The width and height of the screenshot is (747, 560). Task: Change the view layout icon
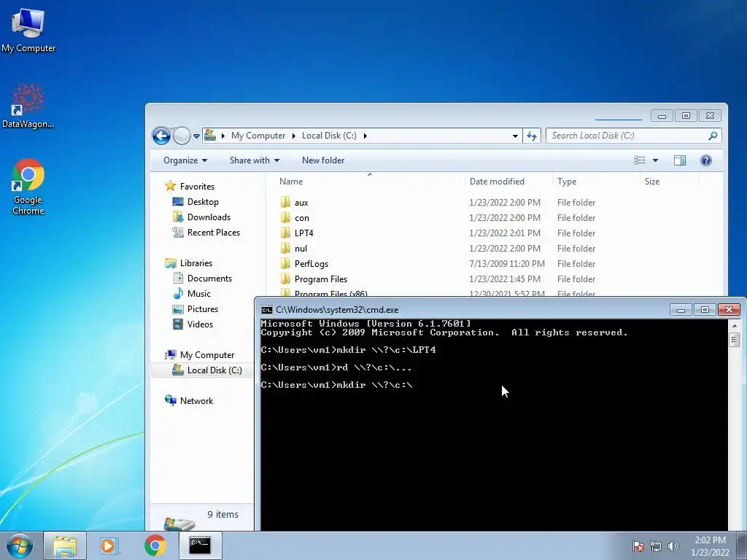(639, 160)
